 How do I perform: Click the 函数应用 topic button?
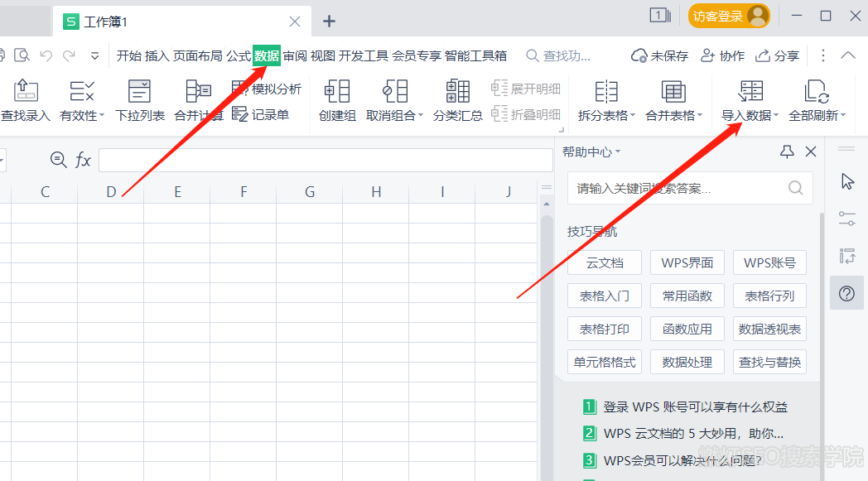pyautogui.click(x=687, y=329)
